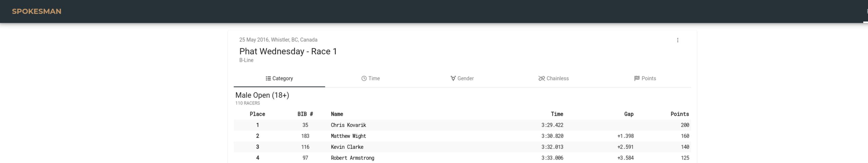This screenshot has width=868, height=163.
Task: Go to the SPOKESMAN home logo
Action: click(x=37, y=12)
